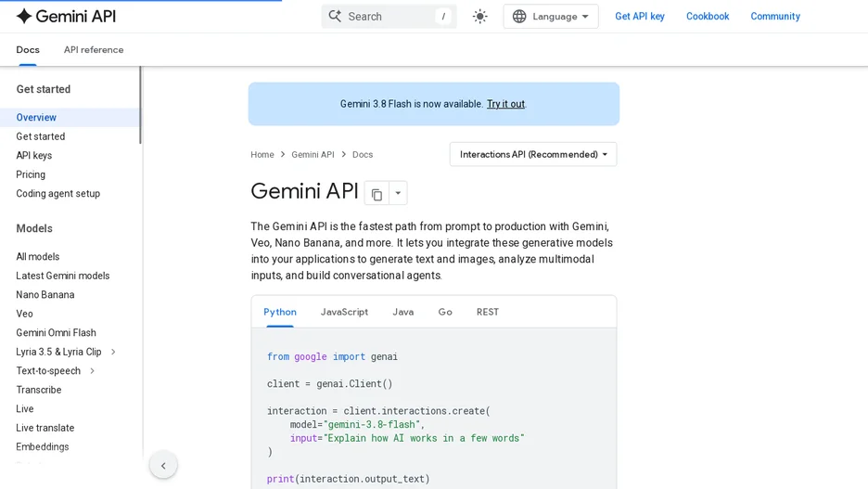
Task: Select the Java code tab
Action: (x=403, y=312)
